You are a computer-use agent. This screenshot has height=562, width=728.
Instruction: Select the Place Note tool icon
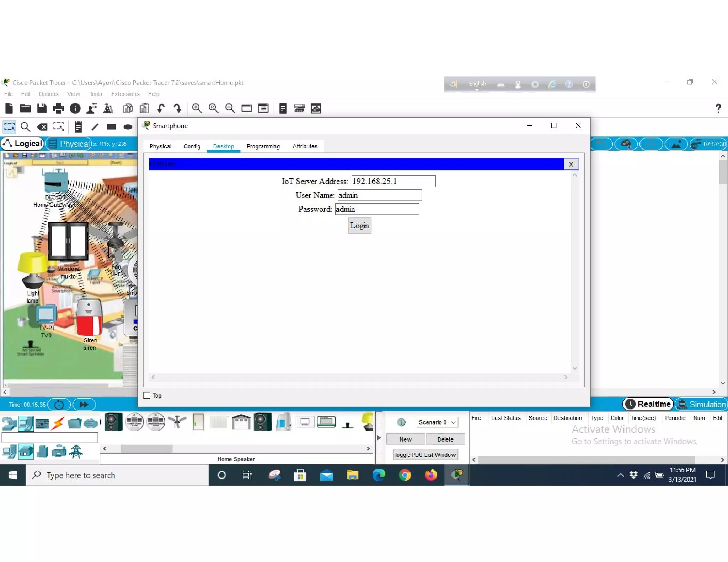[x=78, y=127]
